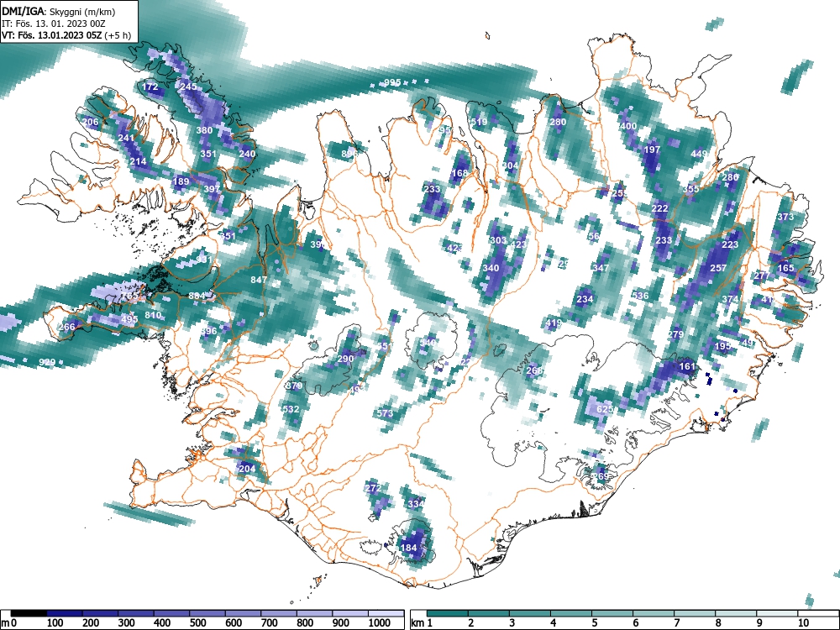Click the 'km 1' legend label
The height and width of the screenshot is (630, 840).
[x=422, y=623]
